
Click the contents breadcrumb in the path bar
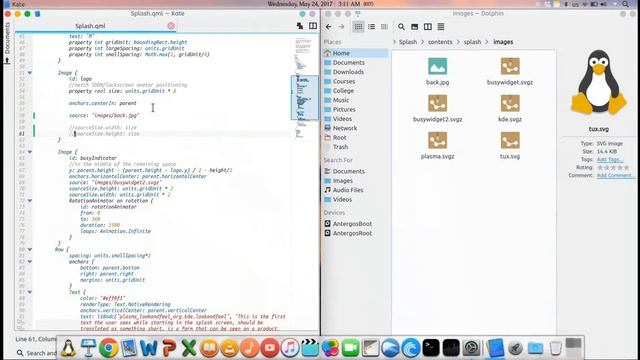point(440,42)
